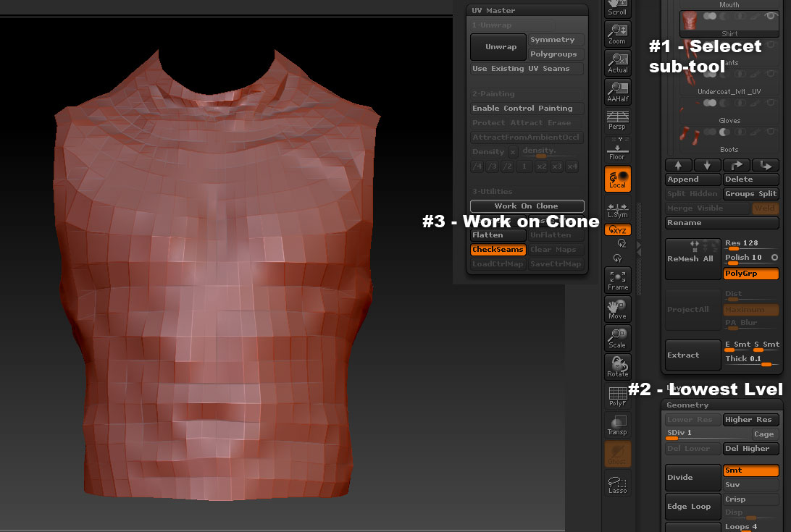Toggle Symmetry option in UV Master
Image resolution: width=791 pixels, height=532 pixels.
click(x=556, y=39)
